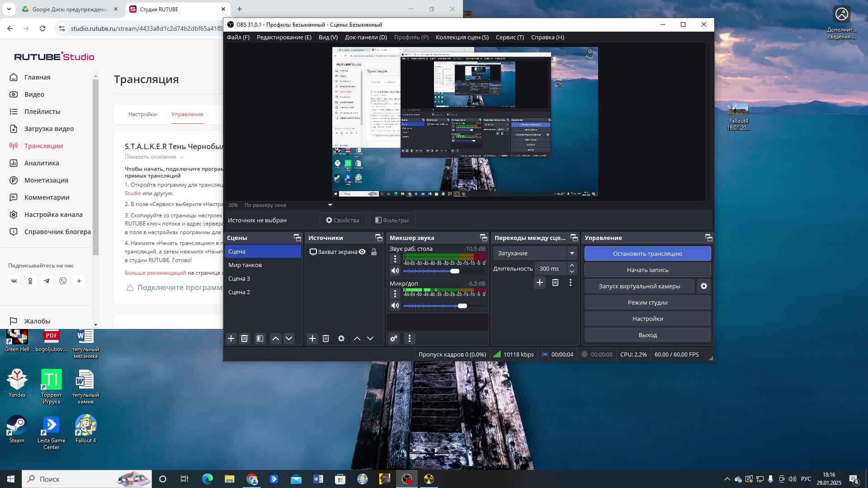The height and width of the screenshot is (488, 868).
Task: Open the Сервис (T) menu
Action: [x=509, y=37]
